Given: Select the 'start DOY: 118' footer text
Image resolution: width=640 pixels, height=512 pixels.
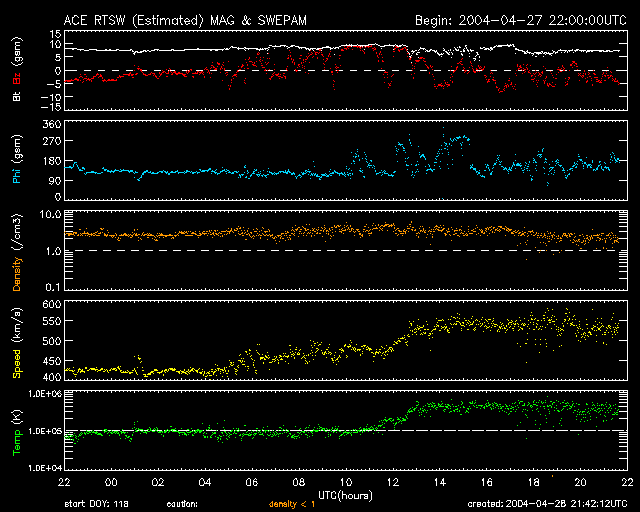Looking at the screenshot, I should 100,505.
